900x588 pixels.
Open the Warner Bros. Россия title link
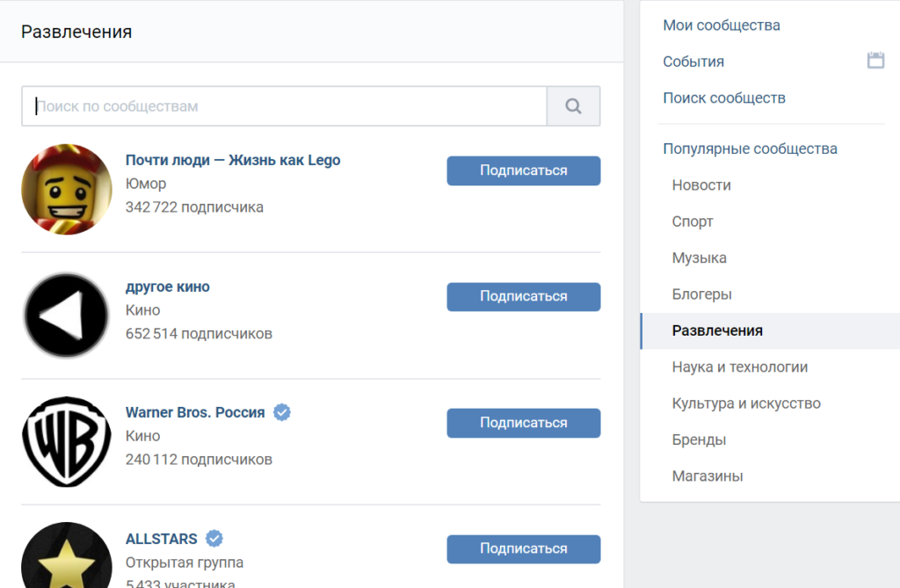click(195, 412)
